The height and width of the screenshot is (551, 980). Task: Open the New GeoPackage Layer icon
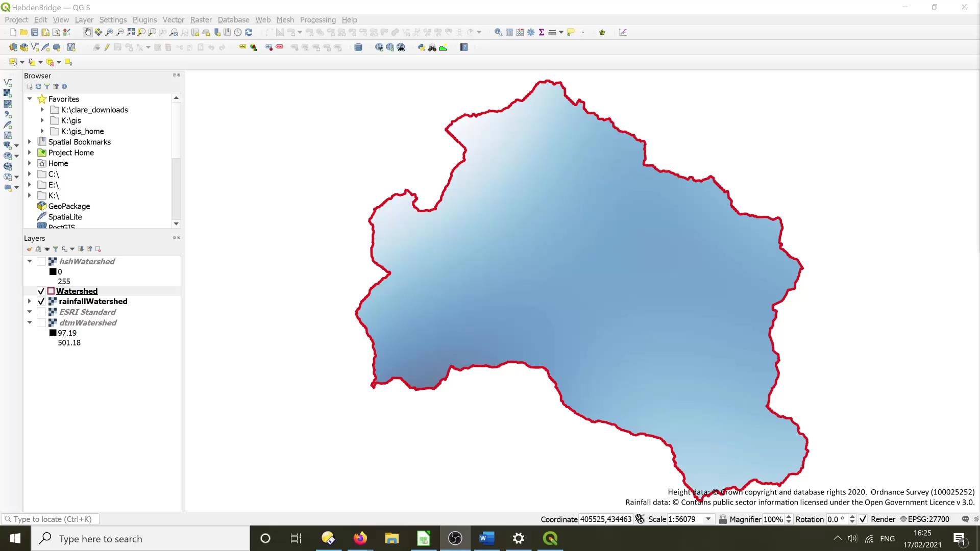point(24,47)
